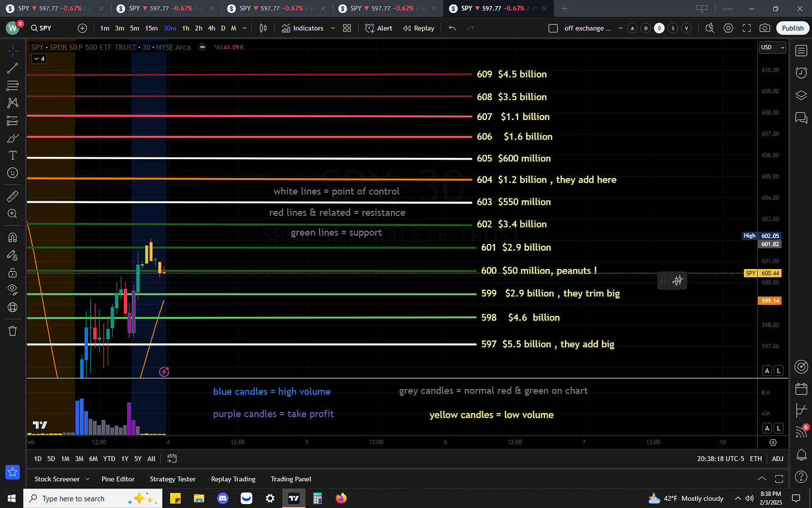Viewport: 812px width, 508px height.
Task: Switch to the Strategy Tester tab
Action: tap(172, 479)
